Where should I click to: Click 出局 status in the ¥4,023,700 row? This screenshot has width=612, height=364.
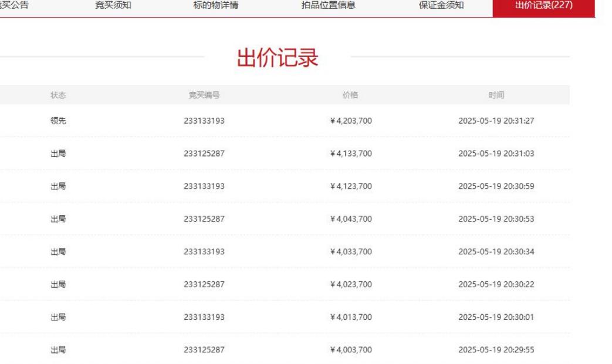pos(58,284)
